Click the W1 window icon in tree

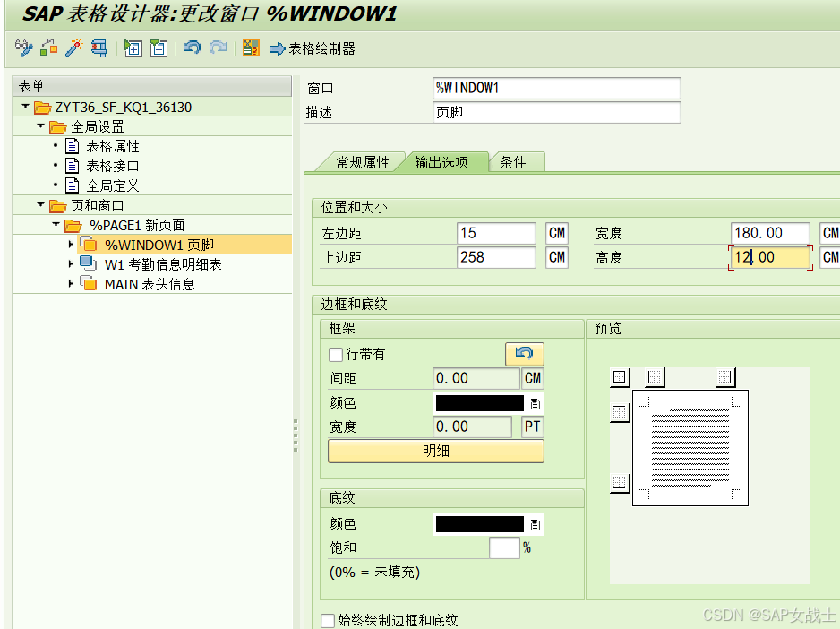89,263
